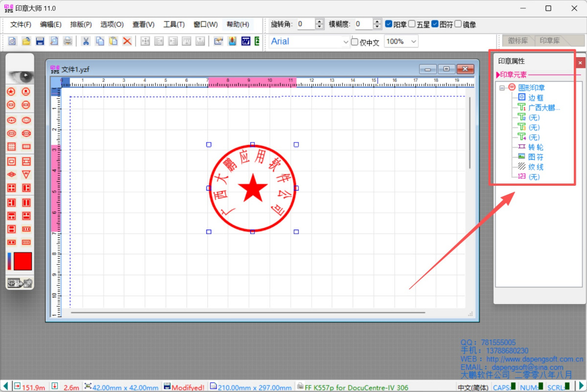This screenshot has height=392, width=587.
Task: Select the round star seal template
Action: pyautogui.click(x=12, y=91)
